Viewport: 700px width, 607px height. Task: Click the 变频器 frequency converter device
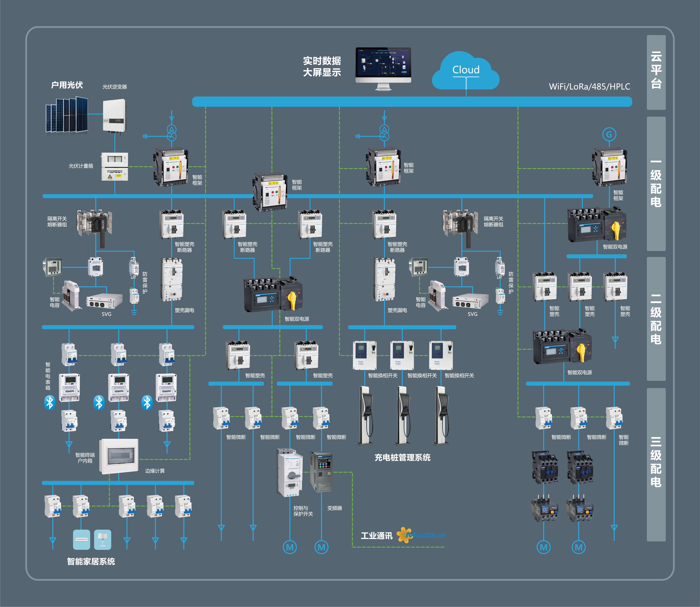pyautogui.click(x=321, y=472)
